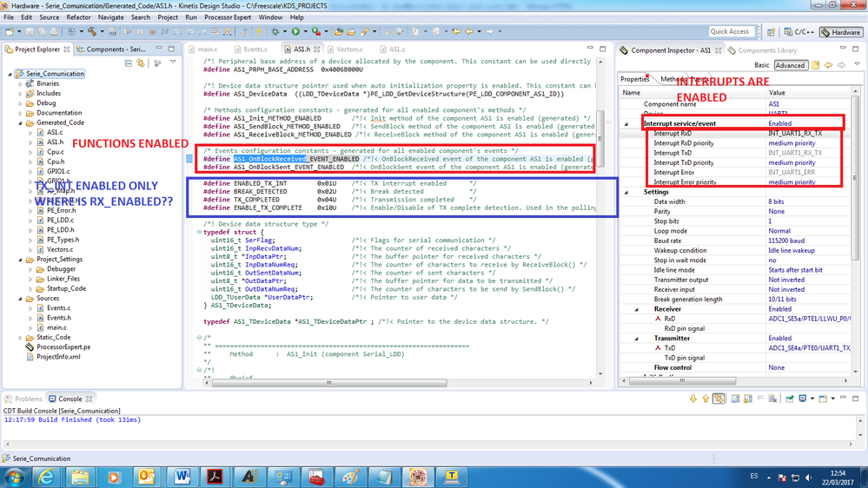The height and width of the screenshot is (488, 868).
Task: Click the console Pin icon
Action: coord(790,399)
